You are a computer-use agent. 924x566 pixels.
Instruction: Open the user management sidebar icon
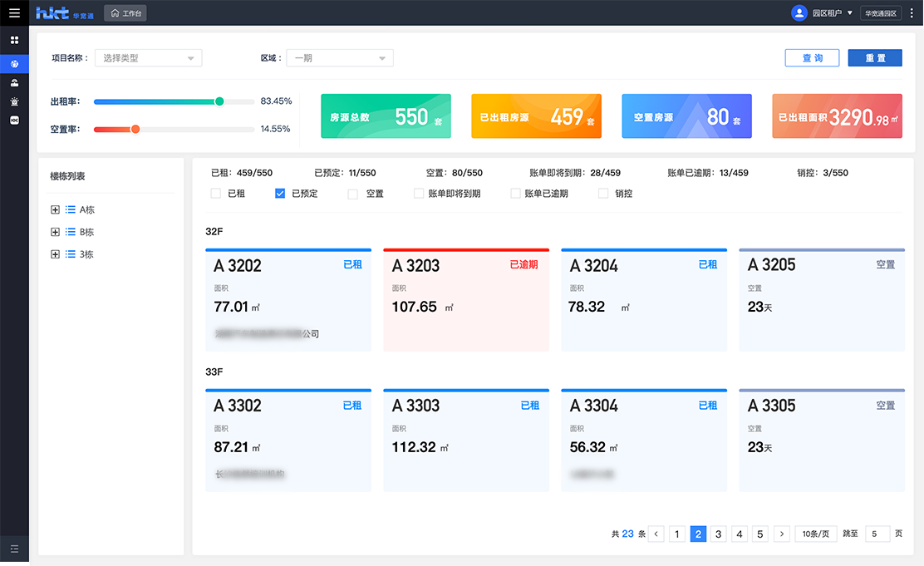click(14, 82)
